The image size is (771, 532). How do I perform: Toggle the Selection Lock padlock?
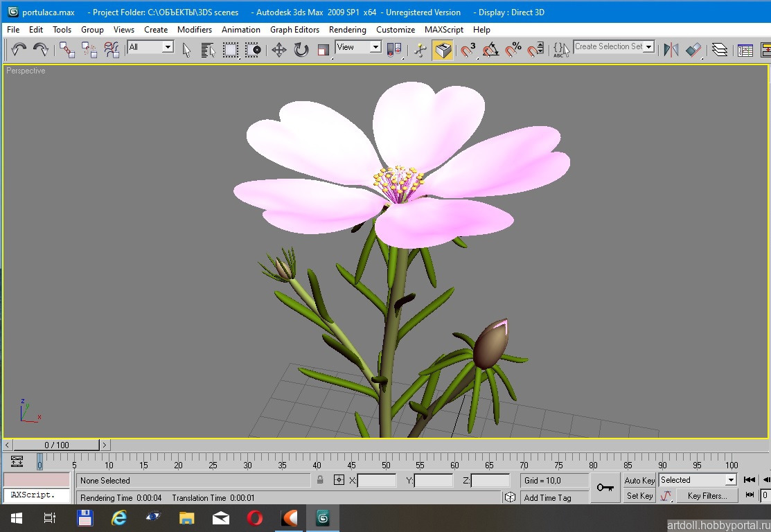[320, 480]
